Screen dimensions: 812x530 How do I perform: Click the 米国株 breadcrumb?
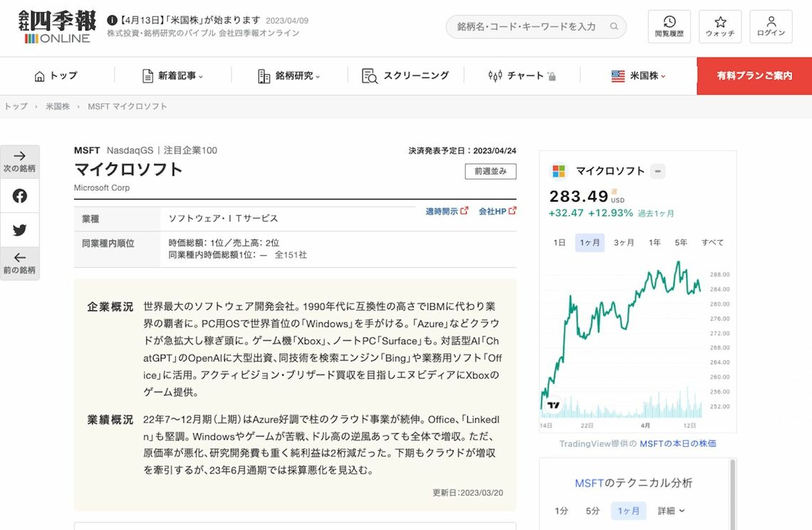pos(58,106)
